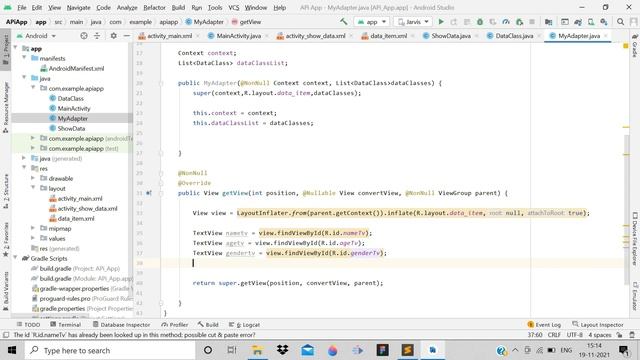Open the Device File Explorer side tab

pyautogui.click(x=635, y=239)
